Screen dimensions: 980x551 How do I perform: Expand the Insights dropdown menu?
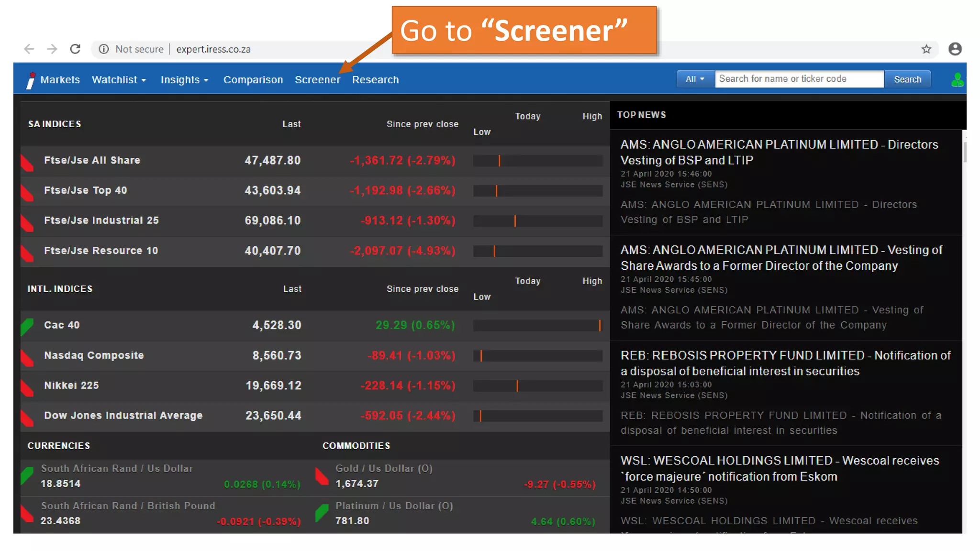[185, 80]
